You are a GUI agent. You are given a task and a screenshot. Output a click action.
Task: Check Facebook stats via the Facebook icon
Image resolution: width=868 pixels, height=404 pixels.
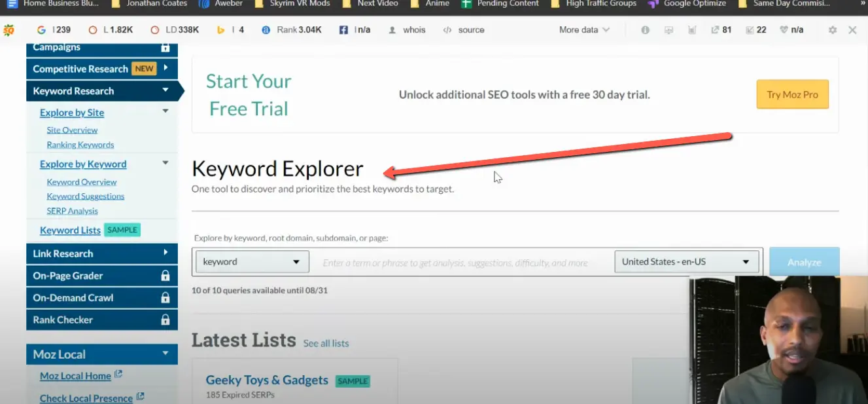(x=343, y=29)
